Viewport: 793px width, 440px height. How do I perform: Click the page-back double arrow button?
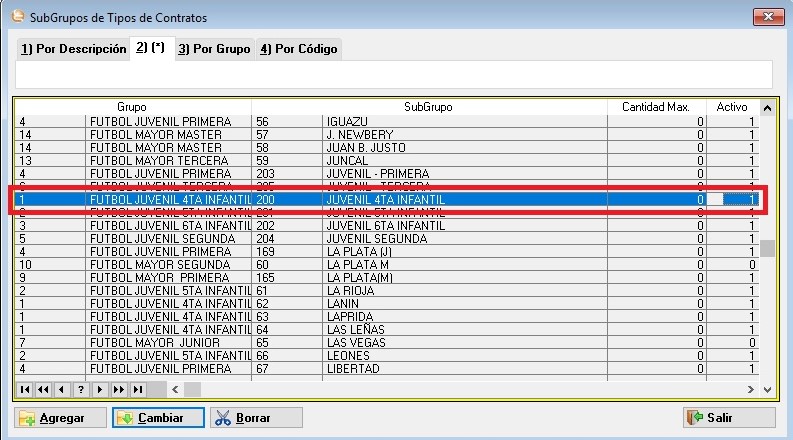tap(43, 389)
